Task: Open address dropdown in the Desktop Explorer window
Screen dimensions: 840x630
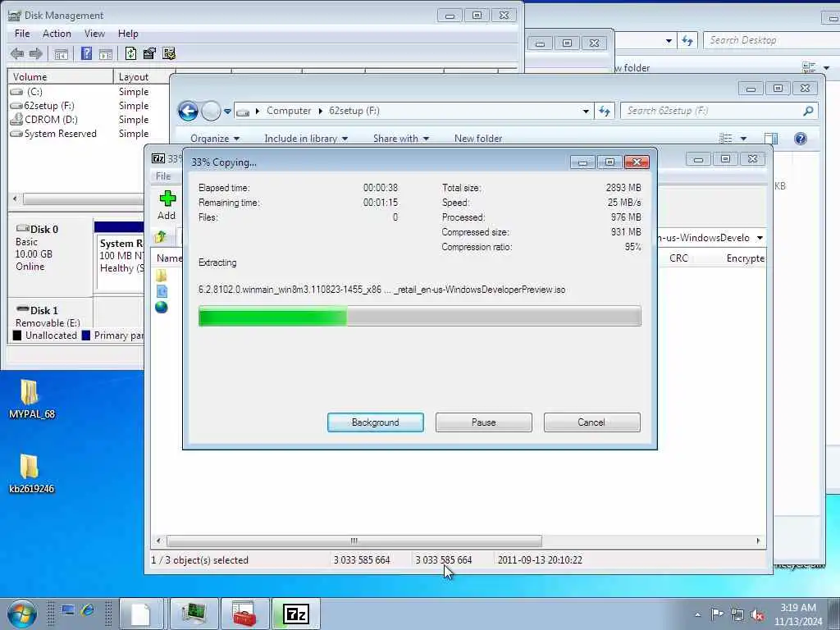Action: point(669,41)
